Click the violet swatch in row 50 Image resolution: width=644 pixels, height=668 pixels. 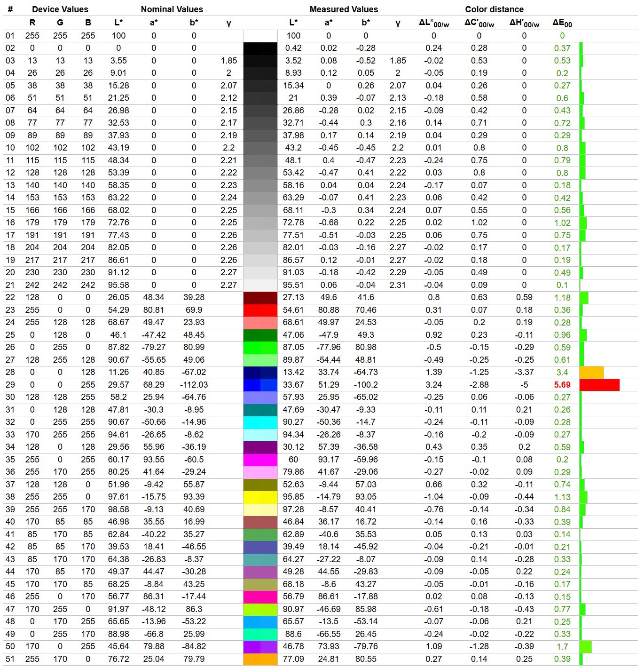(260, 646)
